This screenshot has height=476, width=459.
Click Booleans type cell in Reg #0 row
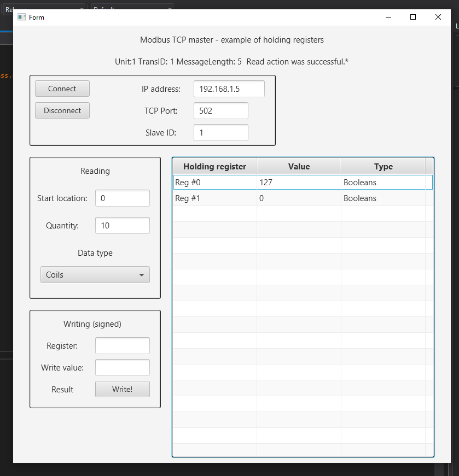(384, 183)
